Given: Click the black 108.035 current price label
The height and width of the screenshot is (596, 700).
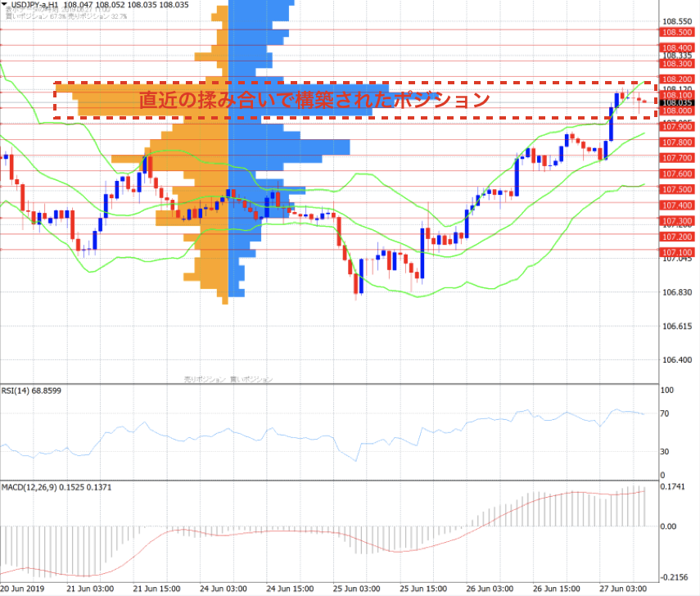Looking at the screenshot, I should pyautogui.click(x=677, y=102).
